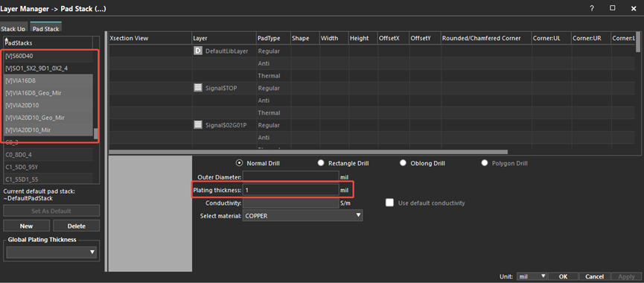The height and width of the screenshot is (283, 644).
Task: Click the table horizontal scrollbar
Action: click(x=308, y=152)
